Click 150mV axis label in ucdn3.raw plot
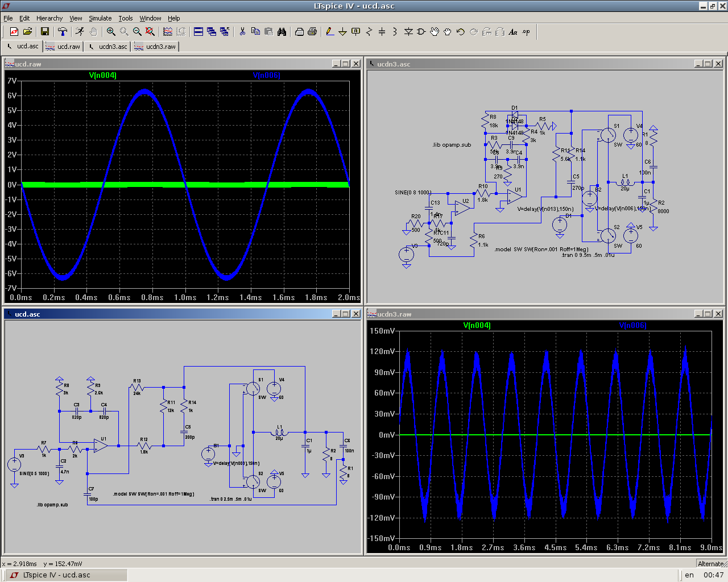This screenshot has width=728, height=582. [382, 331]
